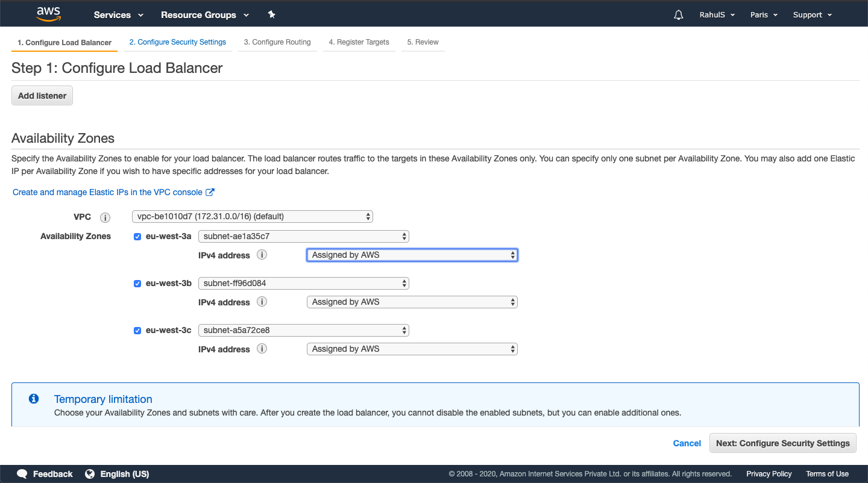The image size is (868, 483).
Task: Click Next: Configure Security Settings
Action: click(x=782, y=443)
